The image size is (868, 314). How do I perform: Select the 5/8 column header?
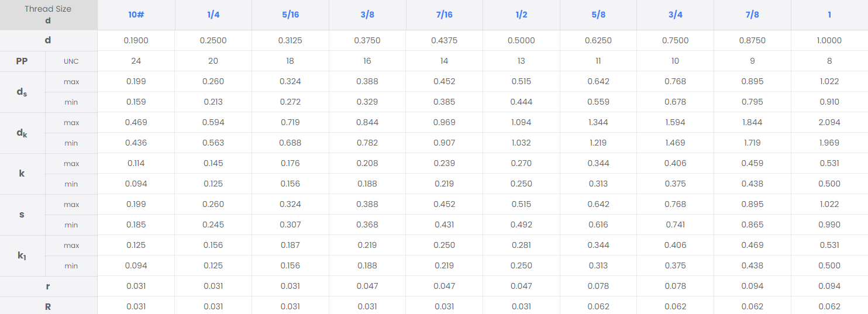(x=598, y=15)
